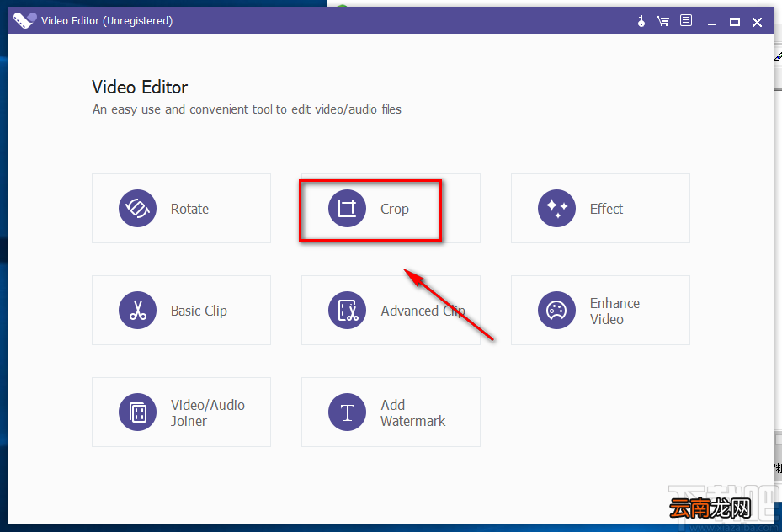The height and width of the screenshot is (532, 782).
Task: Click the "Advanced Clip" label
Action: click(x=423, y=311)
